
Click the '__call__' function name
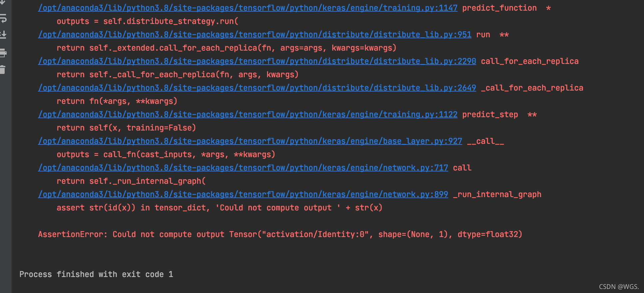point(485,141)
